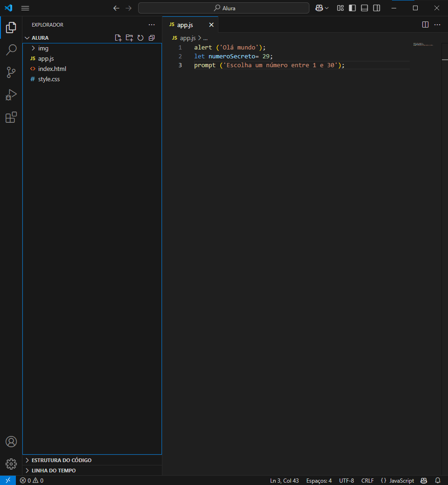Click Ln 3, Col 43 in status bar
The width and height of the screenshot is (448, 485).
(285, 480)
